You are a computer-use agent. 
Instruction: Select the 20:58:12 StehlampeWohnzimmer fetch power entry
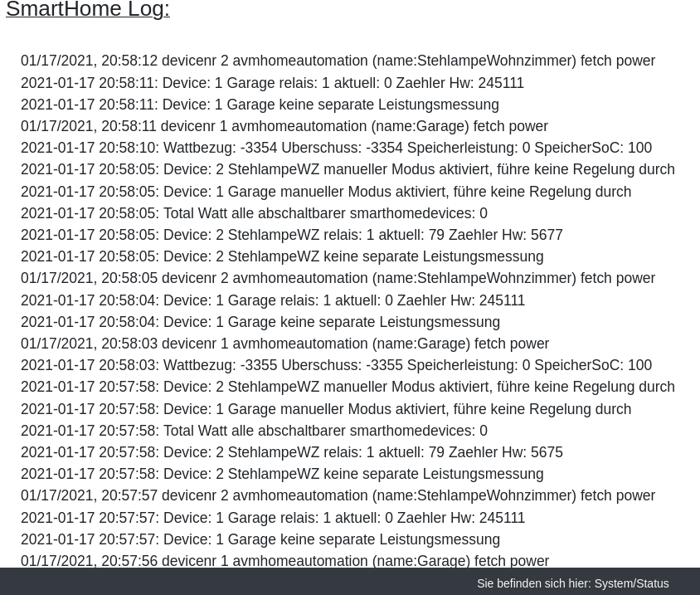pyautogui.click(x=338, y=61)
